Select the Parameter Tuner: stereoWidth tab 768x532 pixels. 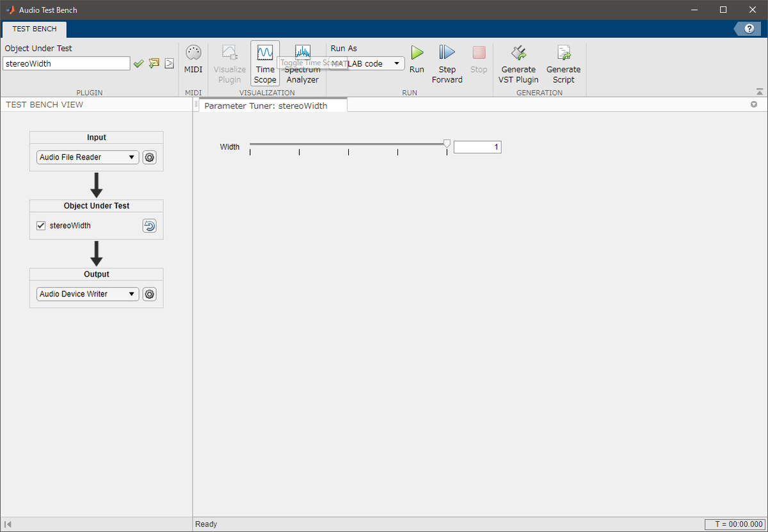click(273, 106)
